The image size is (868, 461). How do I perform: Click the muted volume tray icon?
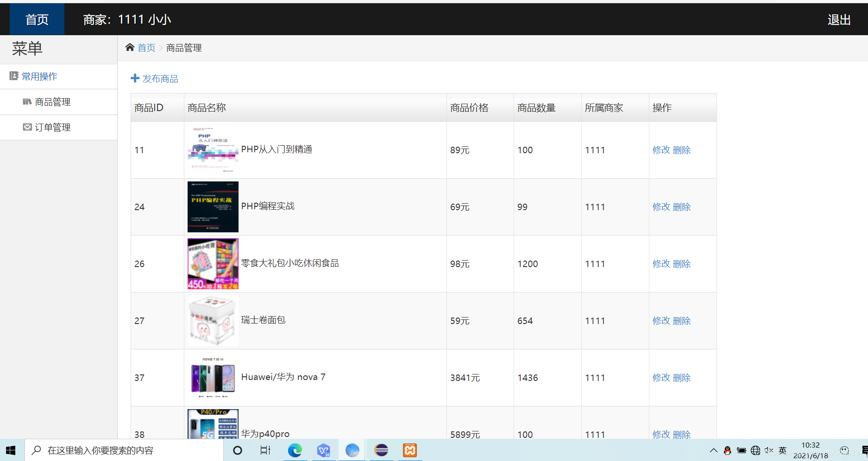coord(769,450)
